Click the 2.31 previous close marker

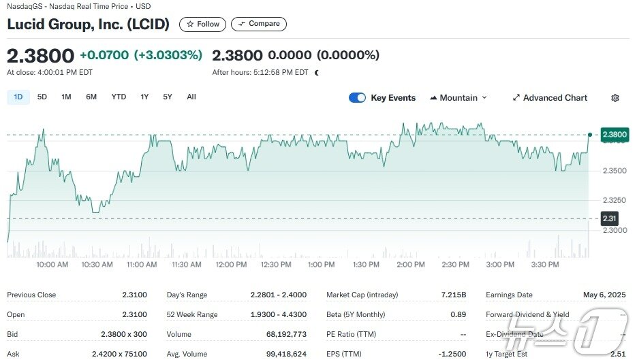tap(609, 218)
